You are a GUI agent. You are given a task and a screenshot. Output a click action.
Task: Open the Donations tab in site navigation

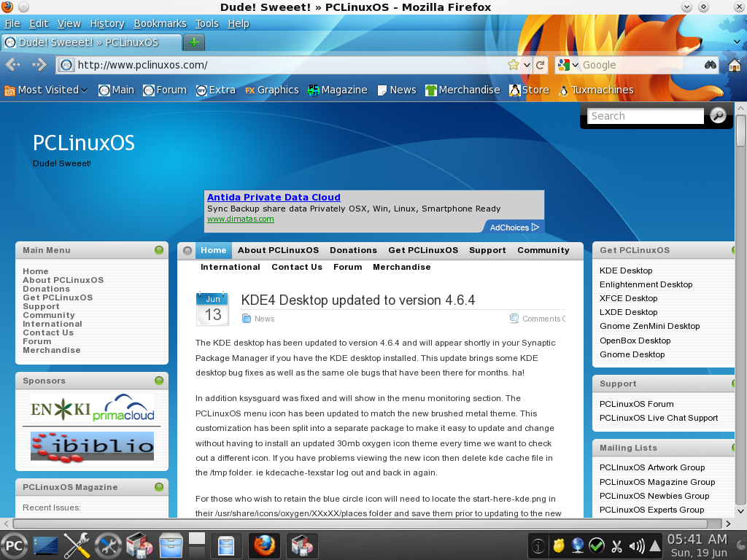(353, 251)
